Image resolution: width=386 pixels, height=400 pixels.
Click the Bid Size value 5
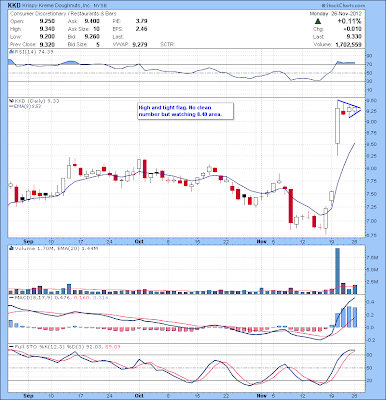tap(98, 44)
